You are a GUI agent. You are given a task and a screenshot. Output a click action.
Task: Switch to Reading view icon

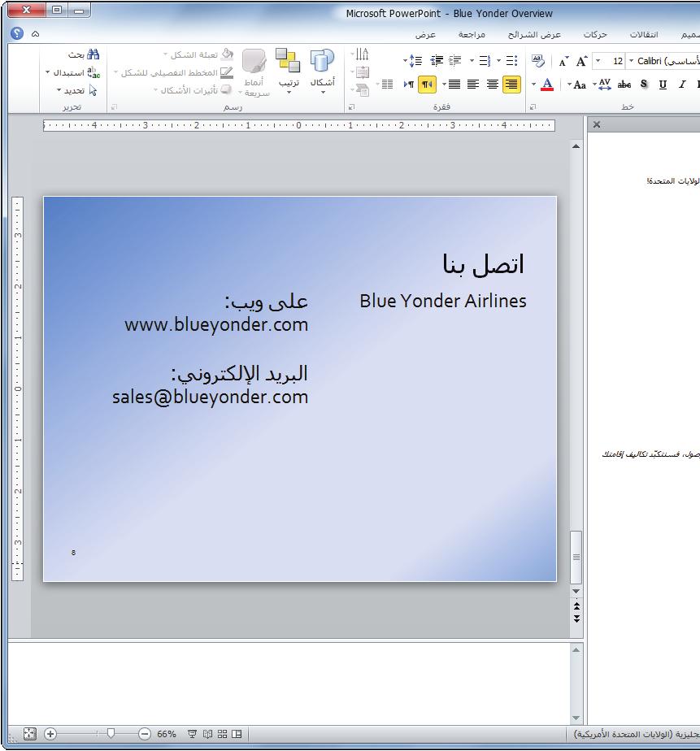coord(207,734)
